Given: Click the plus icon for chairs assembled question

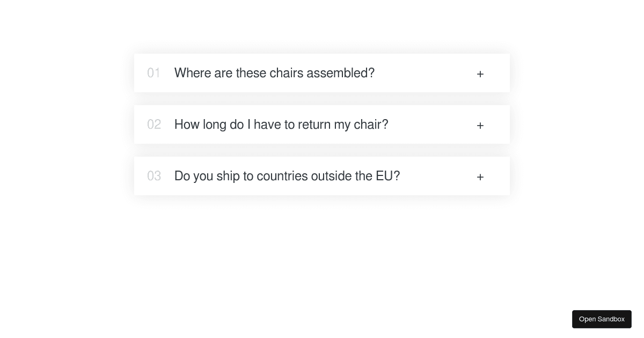Looking at the screenshot, I should [x=480, y=74].
